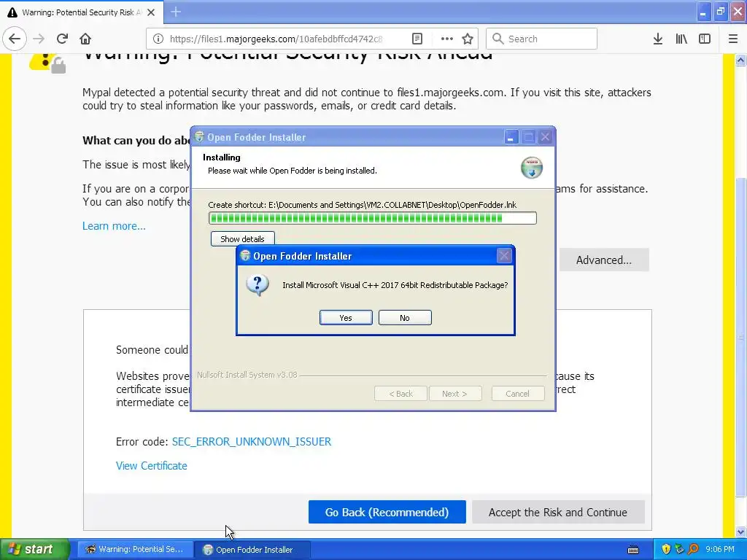Click "Nullsoft Install System v3.08" text
This screenshot has width=747, height=560.
[x=247, y=375]
